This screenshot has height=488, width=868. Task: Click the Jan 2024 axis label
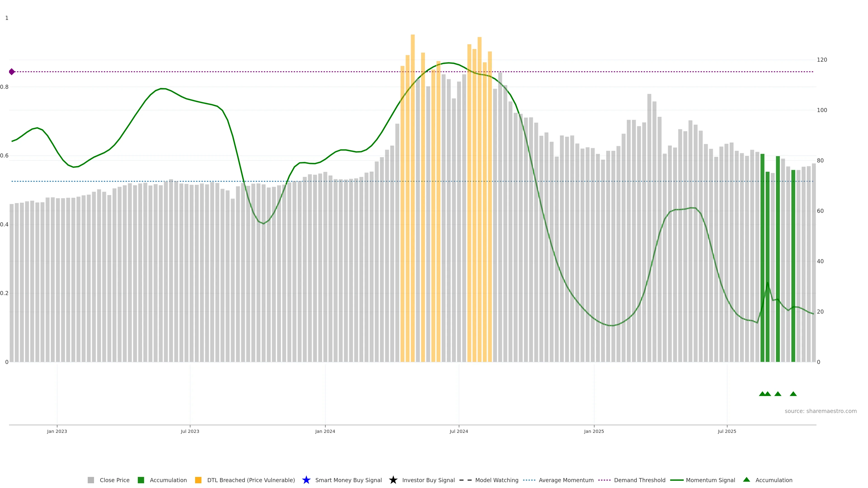click(325, 432)
